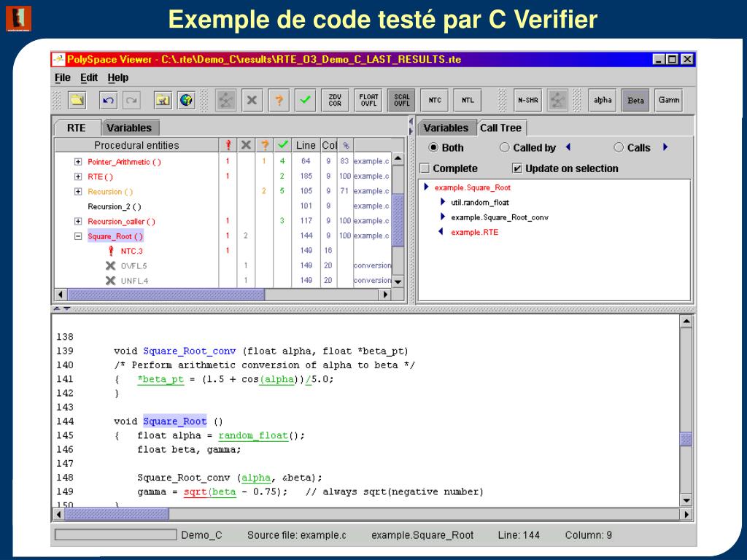
Task: Click the open folder toolbar icon
Action: [x=77, y=100]
